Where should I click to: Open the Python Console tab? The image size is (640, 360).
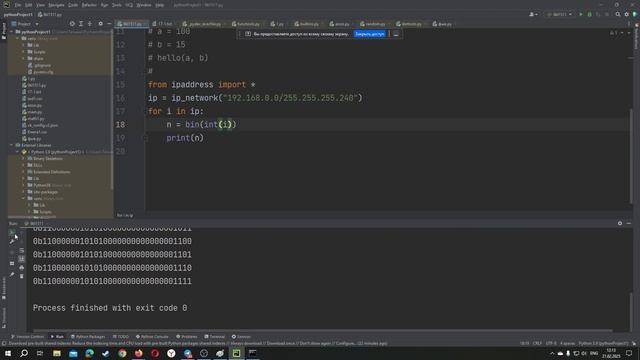[152, 337]
